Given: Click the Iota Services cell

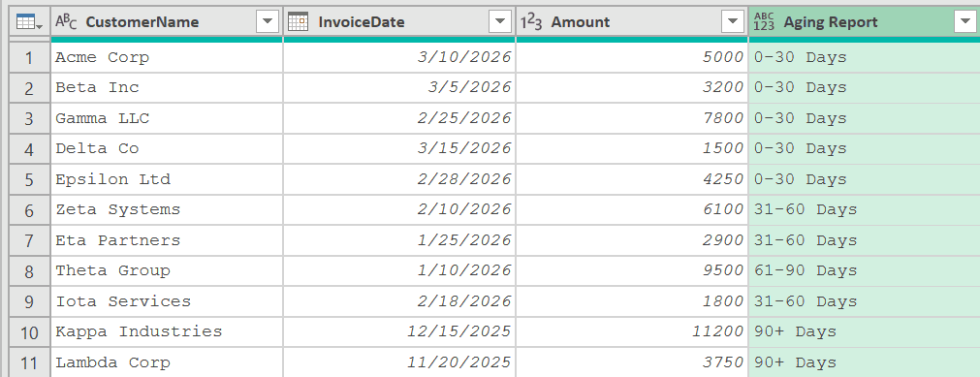Looking at the screenshot, I should coord(167,301).
